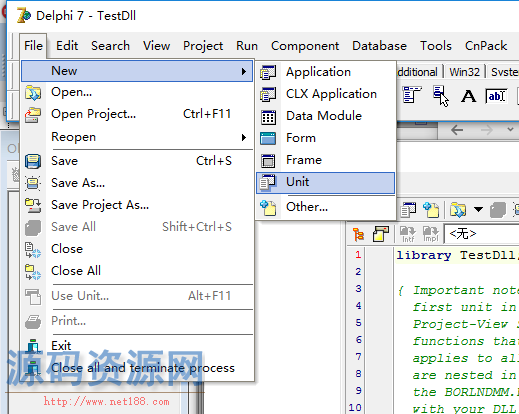Open the Edit menu

point(67,46)
